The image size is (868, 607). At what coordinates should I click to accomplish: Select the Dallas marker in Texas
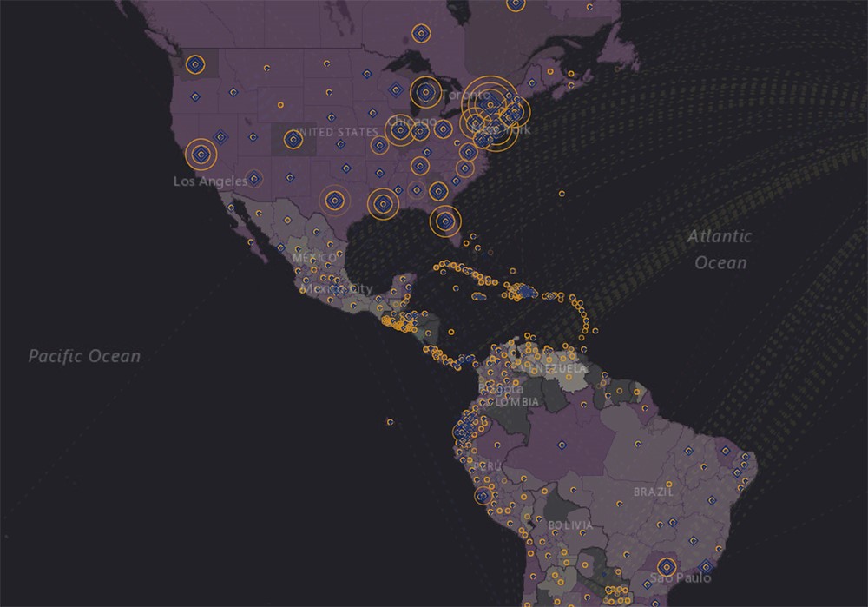[x=335, y=201]
